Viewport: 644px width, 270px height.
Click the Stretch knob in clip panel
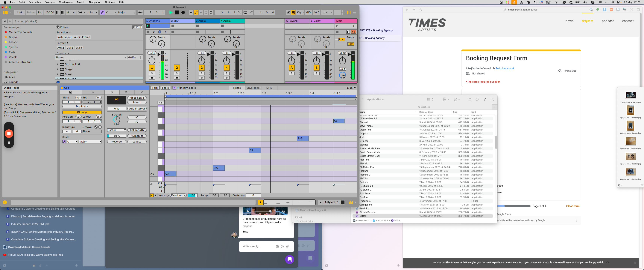click(116, 119)
